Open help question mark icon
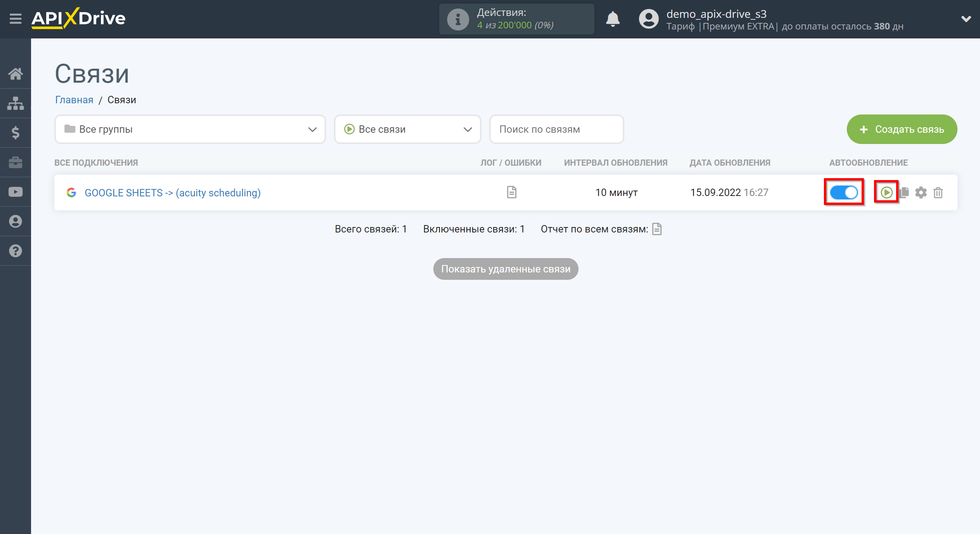 16,251
